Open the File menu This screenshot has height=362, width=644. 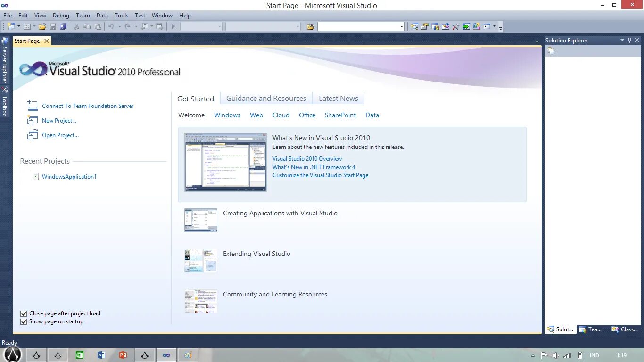8,15
